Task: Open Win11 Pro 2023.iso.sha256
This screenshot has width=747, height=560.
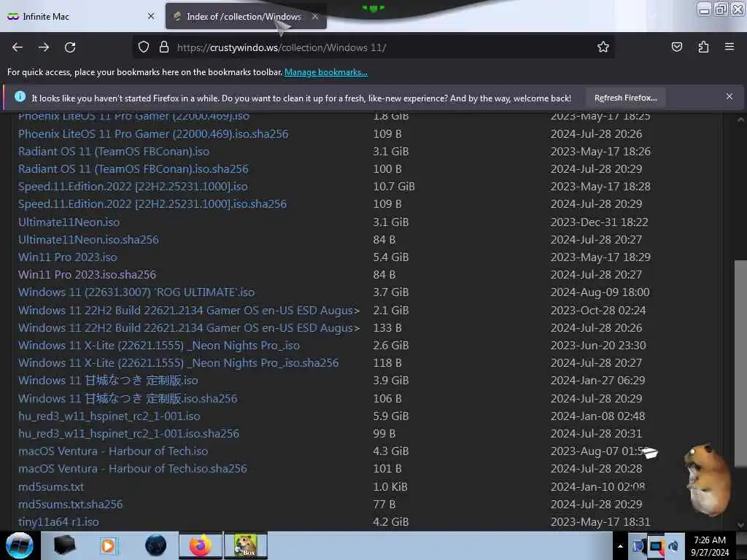Action: point(87,275)
